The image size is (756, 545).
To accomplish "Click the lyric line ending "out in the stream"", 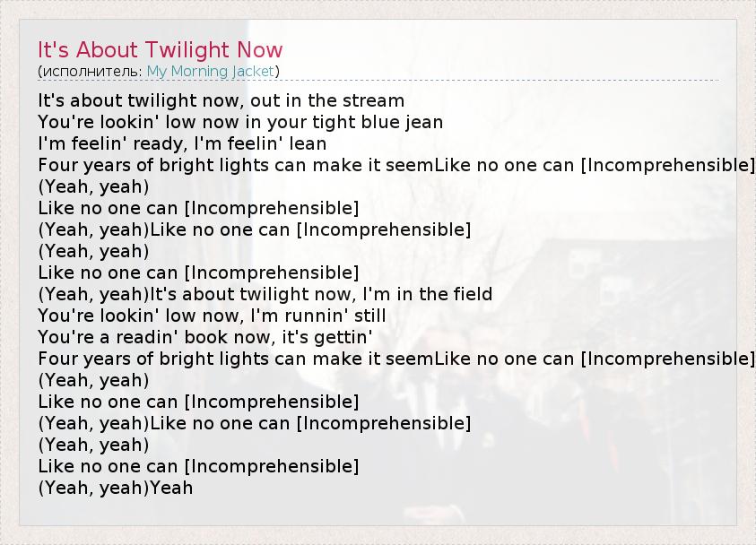I will (x=221, y=100).
